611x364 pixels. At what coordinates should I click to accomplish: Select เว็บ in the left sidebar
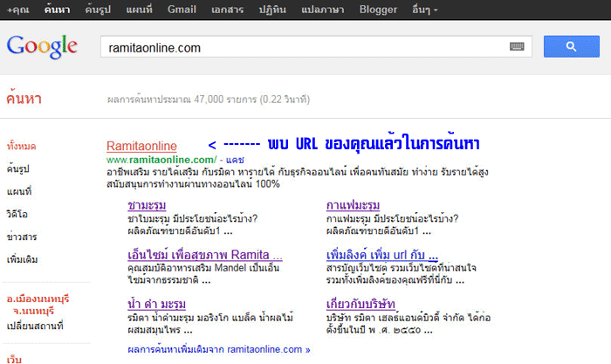pos(14,360)
